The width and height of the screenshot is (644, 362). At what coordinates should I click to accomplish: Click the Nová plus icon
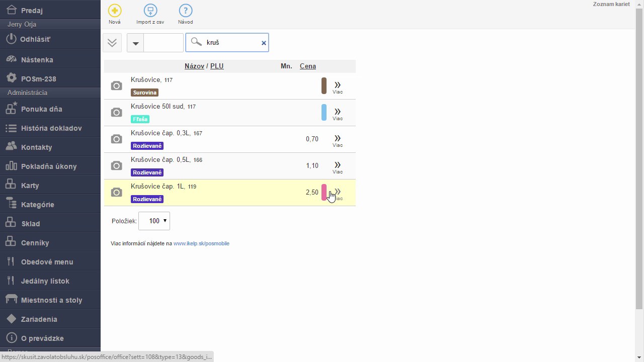tap(115, 11)
